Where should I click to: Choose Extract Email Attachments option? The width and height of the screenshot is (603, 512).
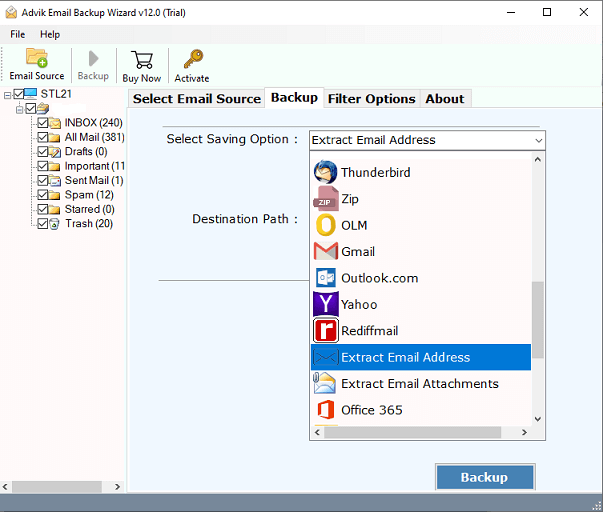pos(421,383)
